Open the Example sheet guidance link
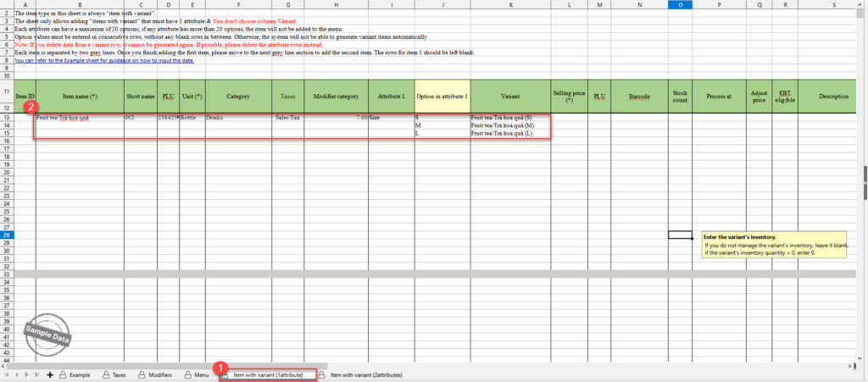This screenshot has height=382, width=868. pyautogui.click(x=103, y=61)
